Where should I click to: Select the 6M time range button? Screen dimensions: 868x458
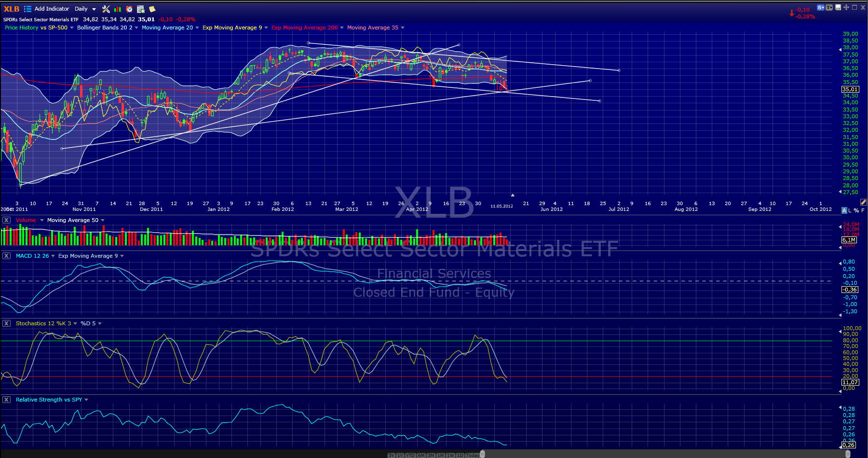point(421,455)
